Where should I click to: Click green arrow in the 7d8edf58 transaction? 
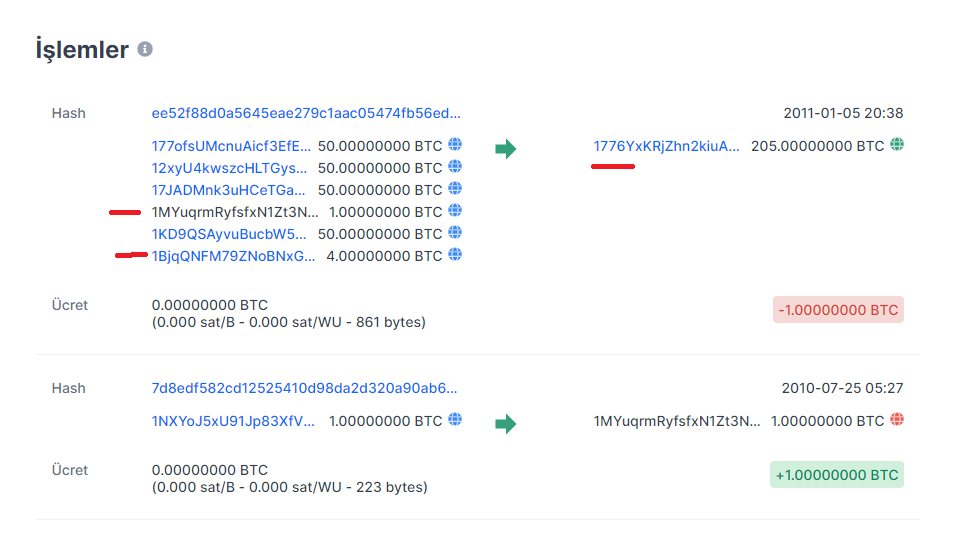pyautogui.click(x=506, y=424)
